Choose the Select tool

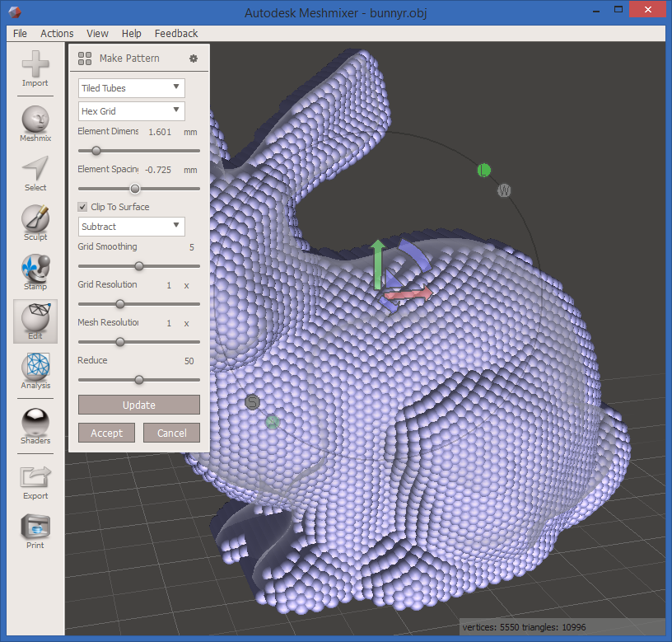tap(35, 173)
